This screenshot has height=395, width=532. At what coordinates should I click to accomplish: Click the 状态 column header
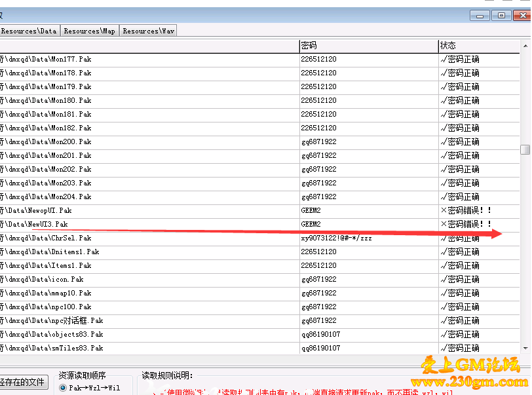(479, 45)
